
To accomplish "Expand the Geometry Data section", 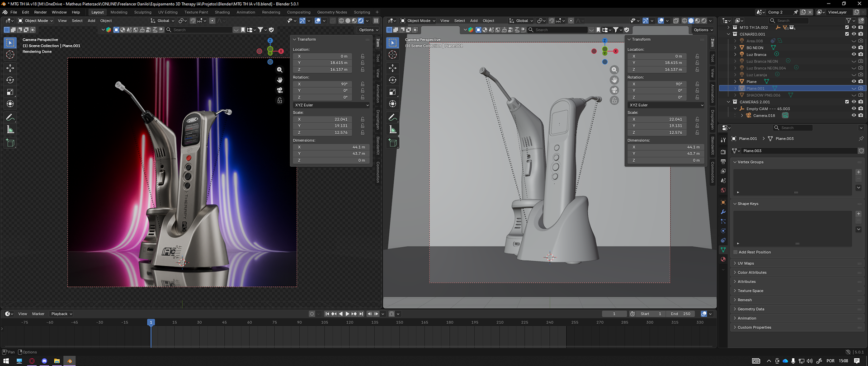I will click(x=750, y=309).
